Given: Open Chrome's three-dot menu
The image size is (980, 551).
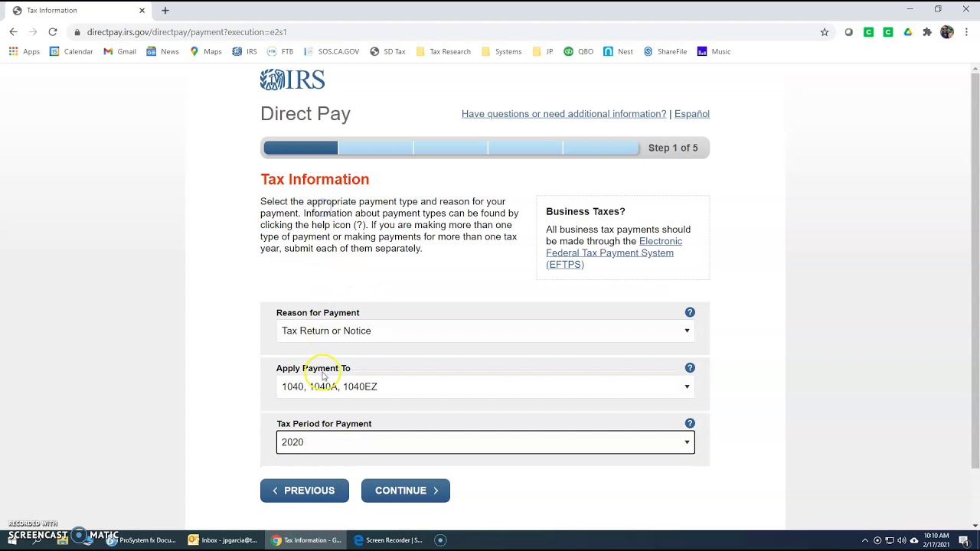Looking at the screenshot, I should click(x=967, y=32).
